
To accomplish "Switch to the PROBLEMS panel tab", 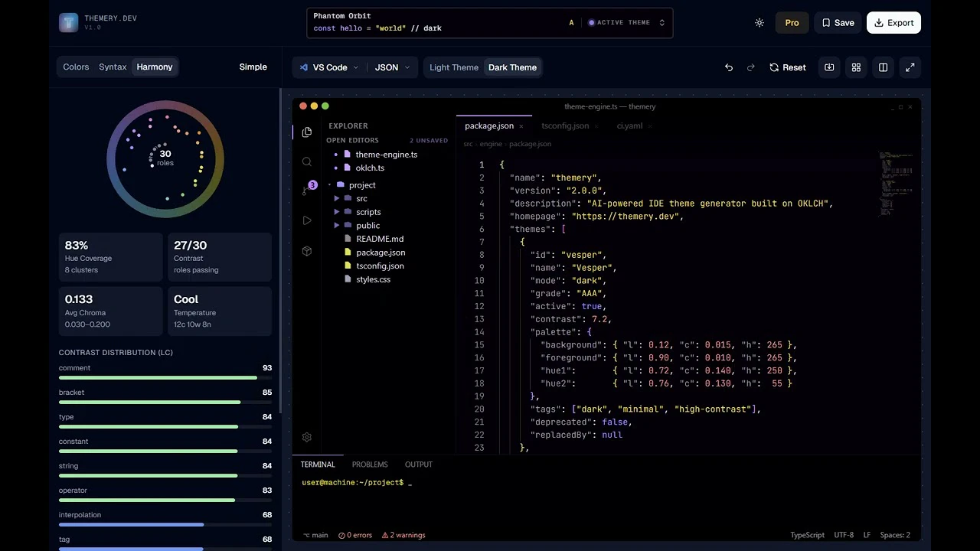I will (x=370, y=465).
